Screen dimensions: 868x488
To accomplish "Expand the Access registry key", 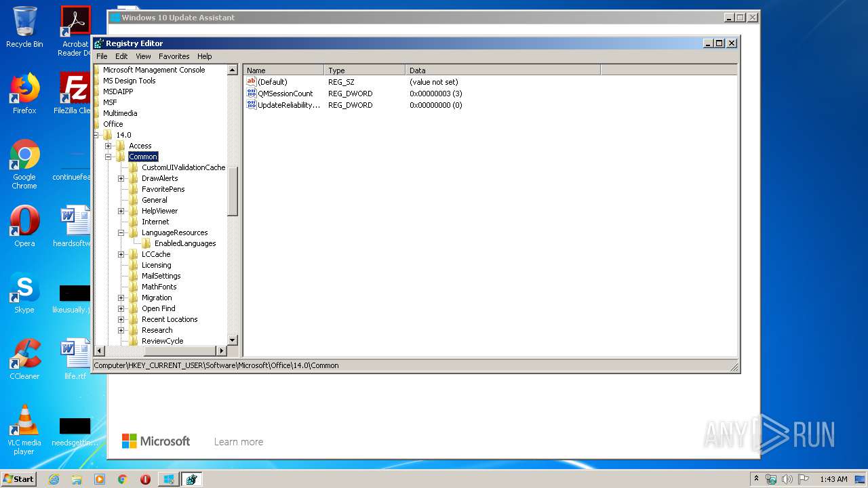I will click(x=108, y=146).
